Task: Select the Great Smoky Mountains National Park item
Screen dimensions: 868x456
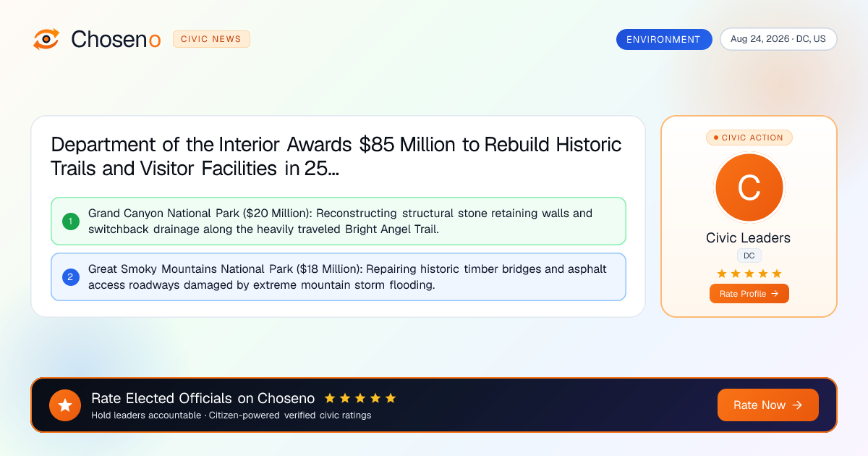Action: coord(339,276)
